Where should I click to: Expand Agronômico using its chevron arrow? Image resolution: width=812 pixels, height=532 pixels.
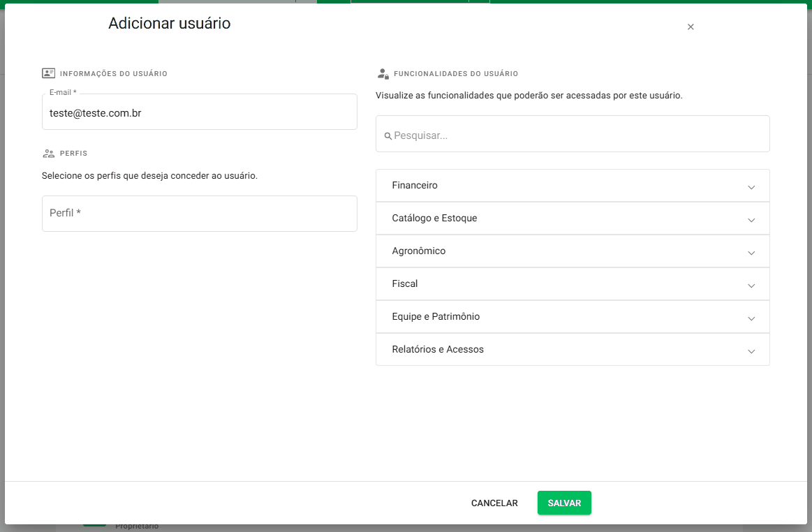point(751,253)
